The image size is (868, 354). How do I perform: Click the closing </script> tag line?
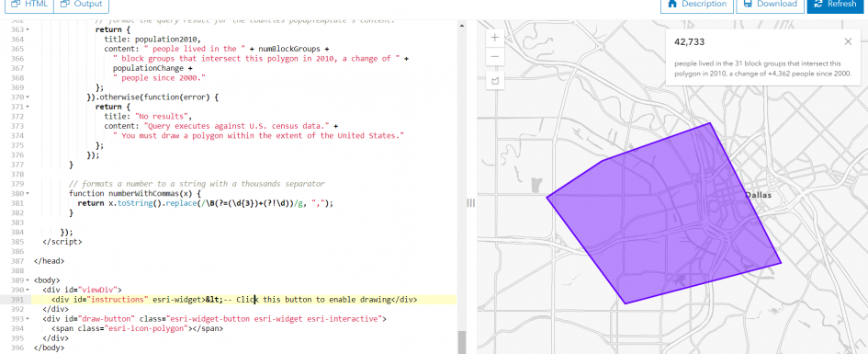[x=62, y=242]
